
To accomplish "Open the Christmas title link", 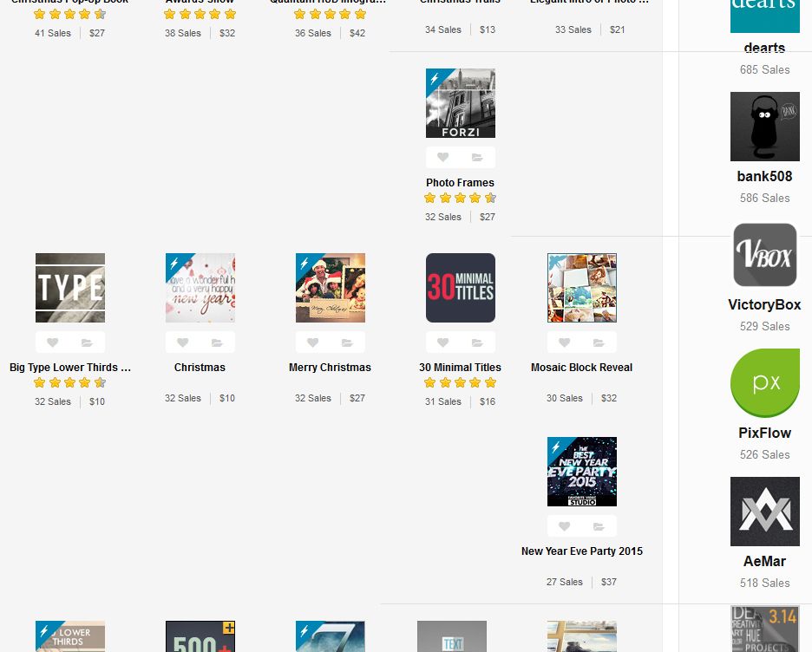I will coord(200,368).
